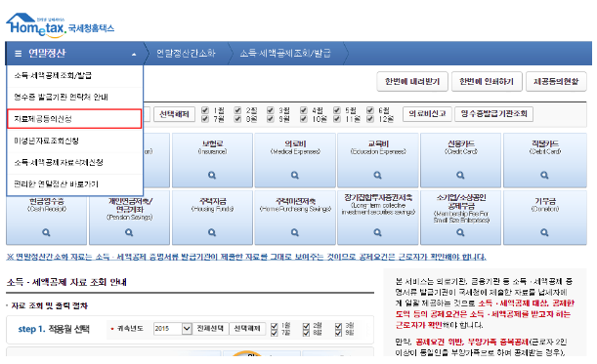Toggle the 6월 checkbox in the upper month filter
The image size is (597, 364).
pyautogui.click(x=369, y=110)
